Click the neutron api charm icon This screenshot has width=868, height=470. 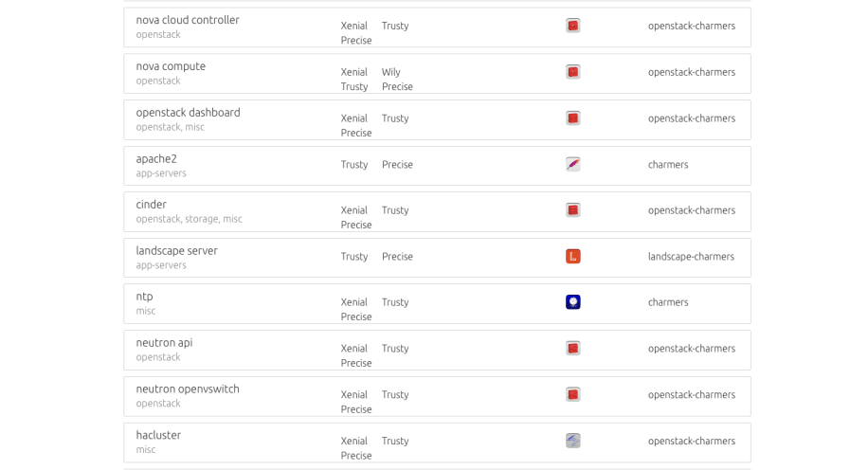click(573, 348)
